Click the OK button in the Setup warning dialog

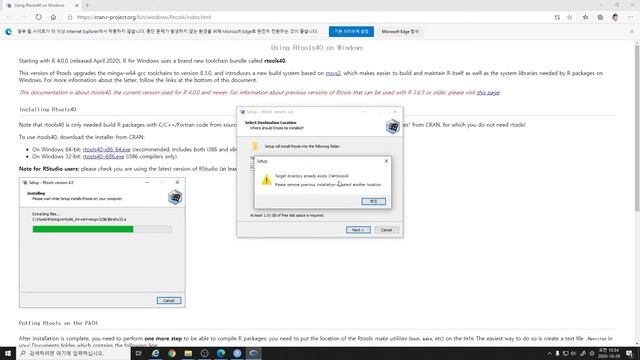[373, 201]
